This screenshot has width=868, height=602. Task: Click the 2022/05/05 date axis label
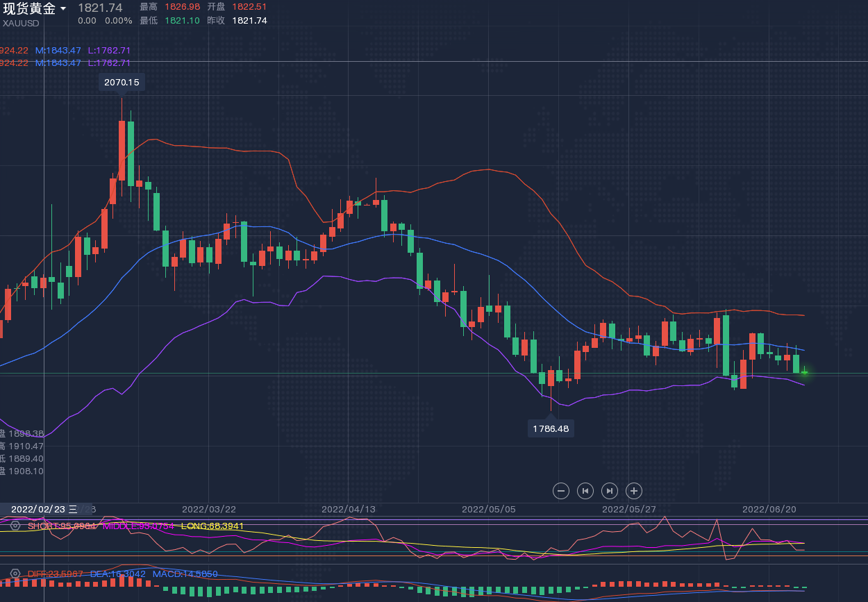point(489,509)
